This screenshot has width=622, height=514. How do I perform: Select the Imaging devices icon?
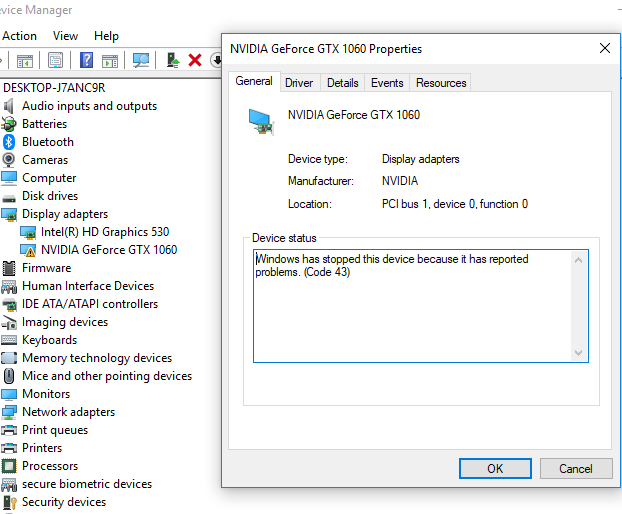pos(9,322)
